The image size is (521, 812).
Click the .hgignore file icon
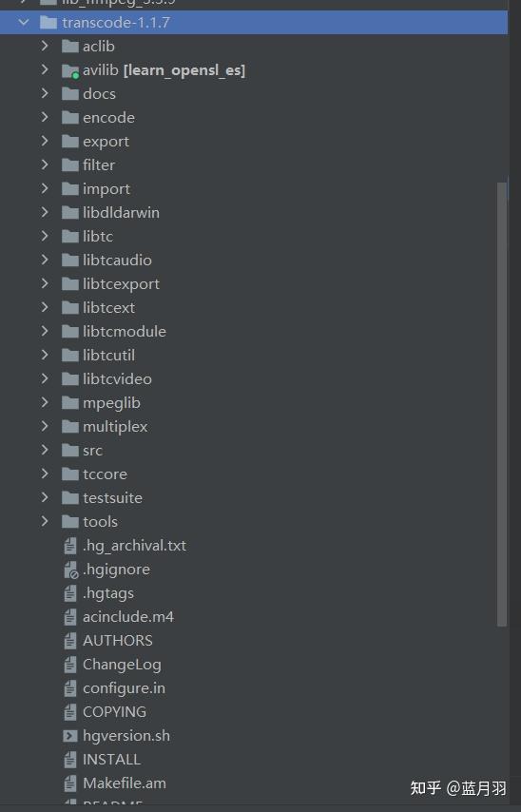coord(70,570)
